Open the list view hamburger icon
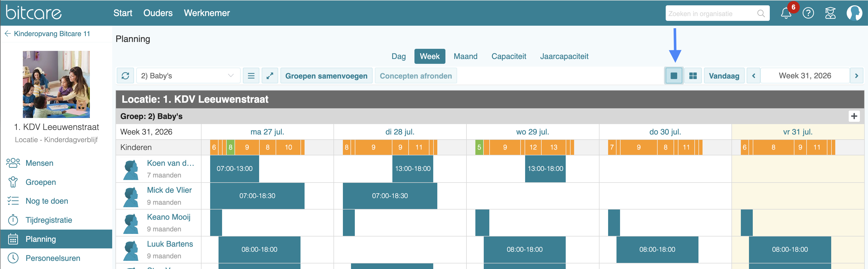 251,76
